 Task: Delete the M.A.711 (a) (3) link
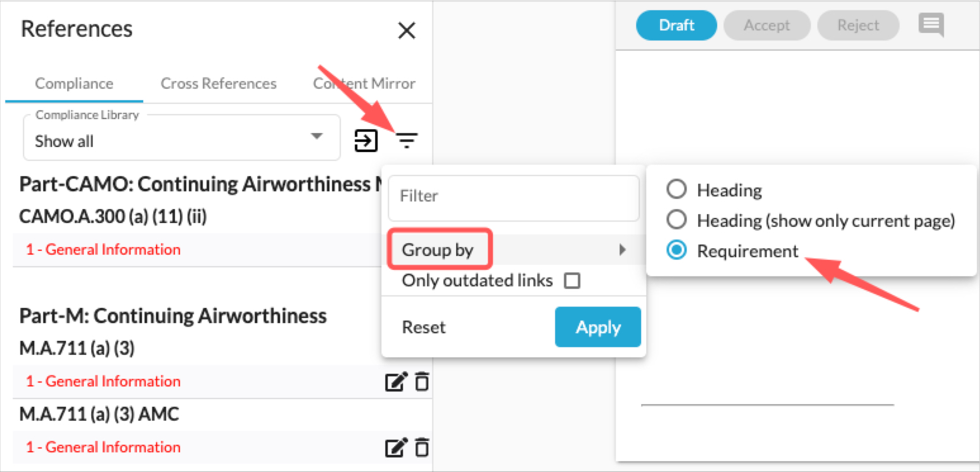[422, 382]
